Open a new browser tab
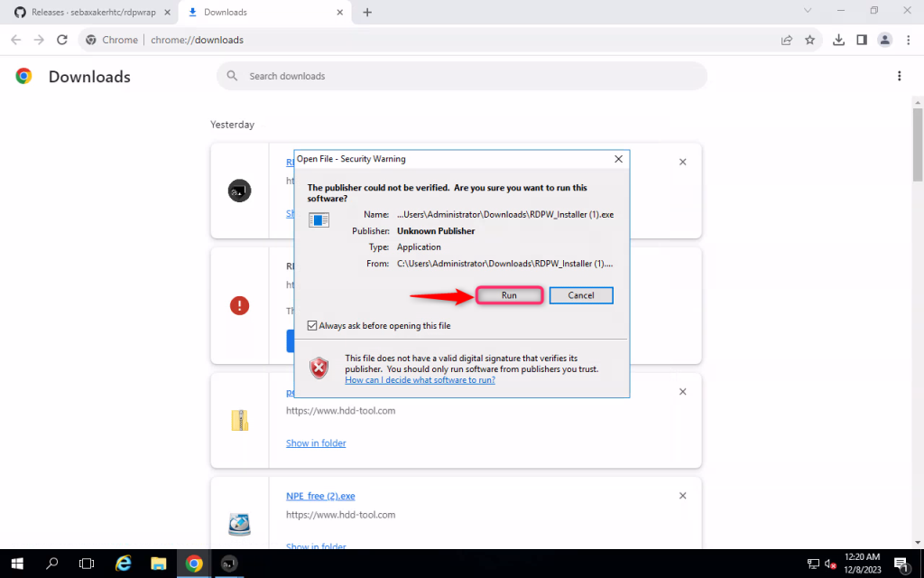 pyautogui.click(x=366, y=12)
